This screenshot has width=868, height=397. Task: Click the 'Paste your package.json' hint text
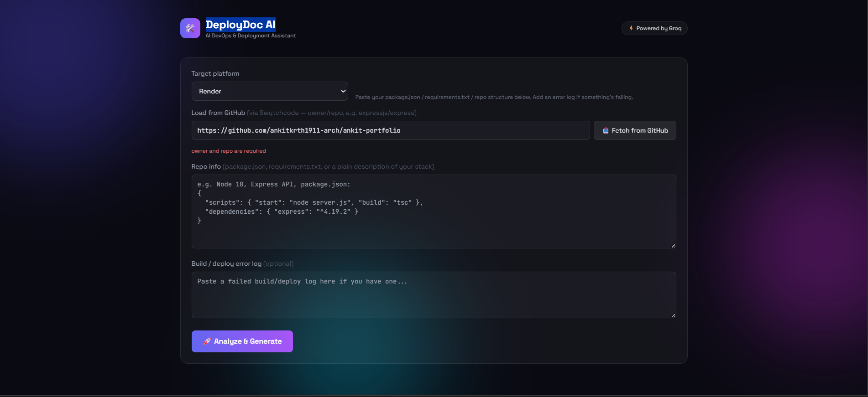coord(494,97)
